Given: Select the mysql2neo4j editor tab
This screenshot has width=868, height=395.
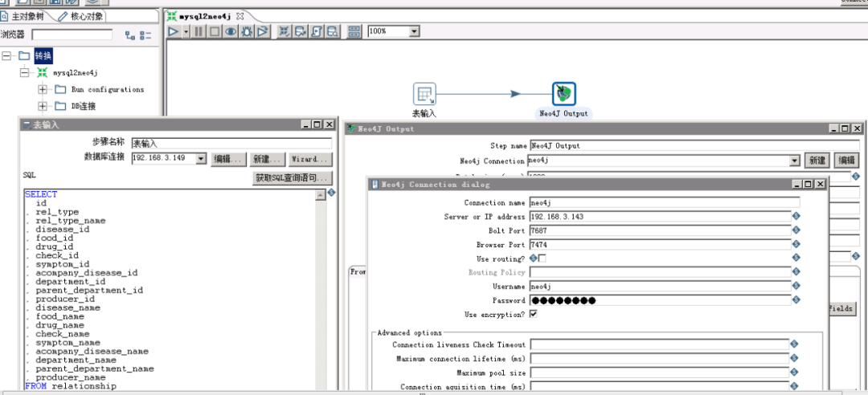Looking at the screenshot, I should pyautogui.click(x=206, y=16).
